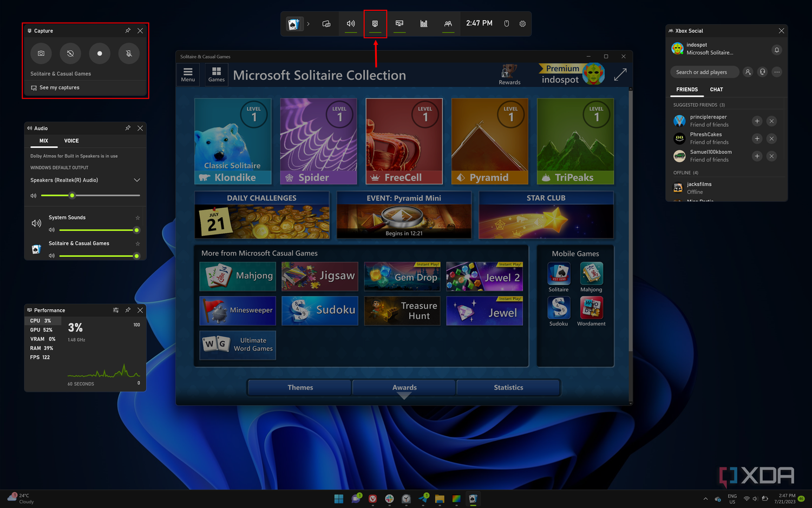812x508 pixels.
Task: Switch to the VOICE tab in Audio
Action: 71,141
